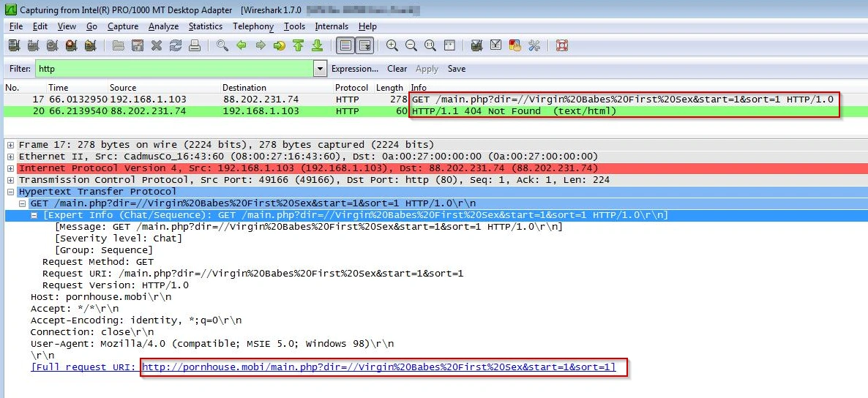The width and height of the screenshot is (868, 398).
Task: Open the Telephony menu
Action: (253, 26)
